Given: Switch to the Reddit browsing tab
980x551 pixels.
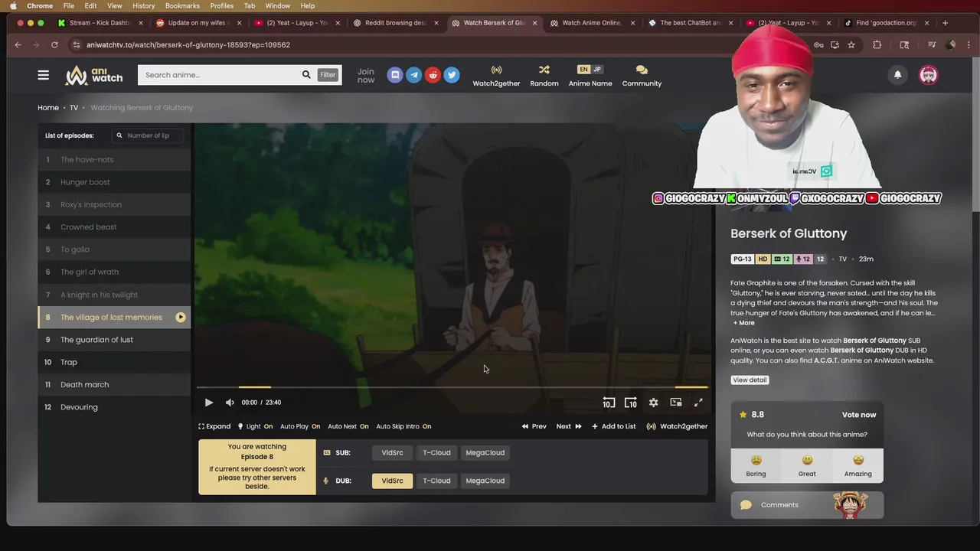Looking at the screenshot, I should coord(395,23).
